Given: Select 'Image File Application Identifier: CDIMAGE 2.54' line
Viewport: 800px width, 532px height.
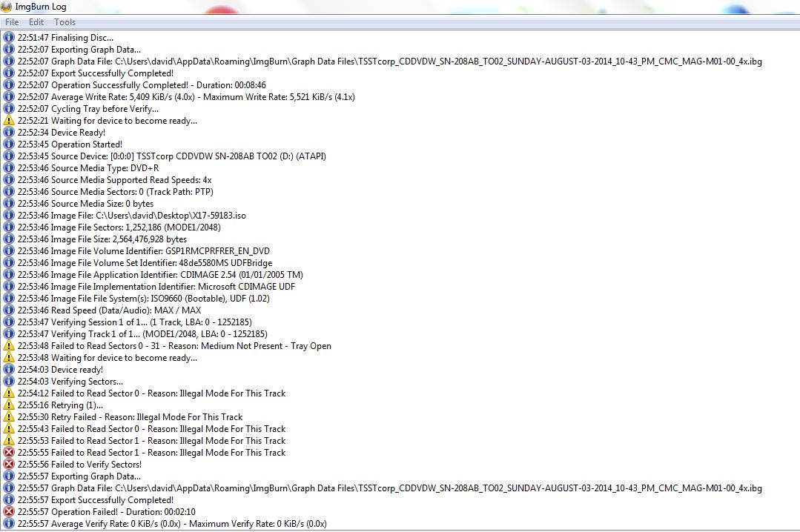Looking at the screenshot, I should click(x=160, y=274).
